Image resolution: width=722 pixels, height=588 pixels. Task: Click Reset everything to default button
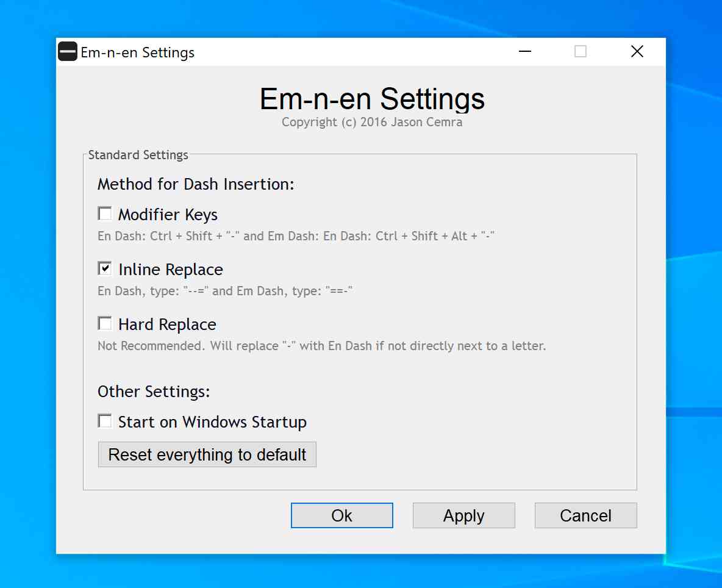click(x=207, y=454)
